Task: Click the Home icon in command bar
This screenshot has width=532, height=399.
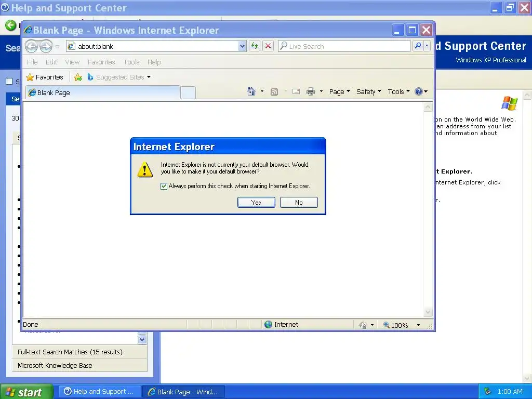Action: pyautogui.click(x=251, y=91)
